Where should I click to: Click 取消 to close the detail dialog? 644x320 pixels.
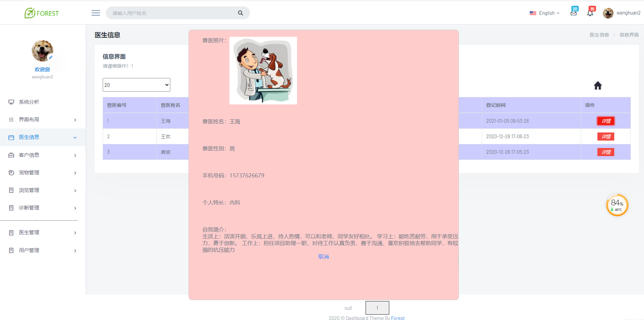point(323,256)
